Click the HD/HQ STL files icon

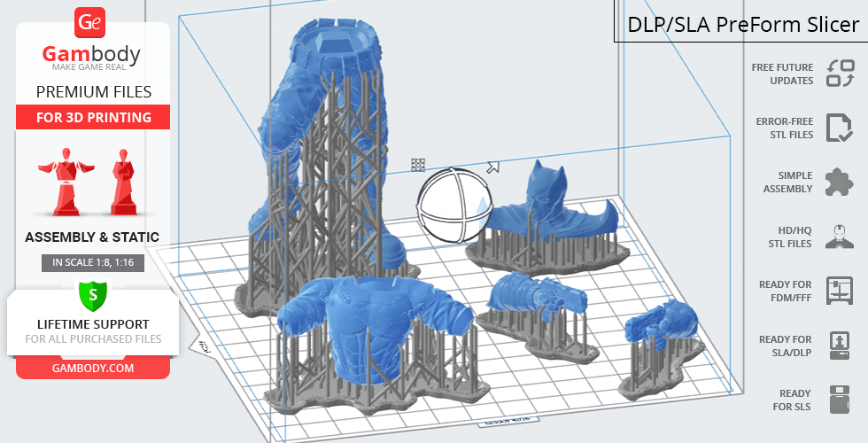click(839, 237)
